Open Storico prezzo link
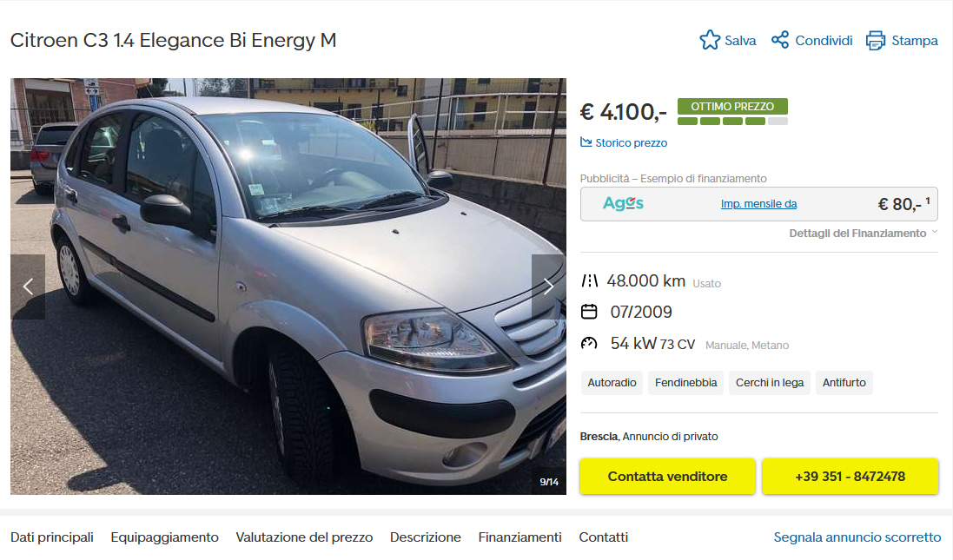Viewport: 953px width, 560px height. [631, 142]
